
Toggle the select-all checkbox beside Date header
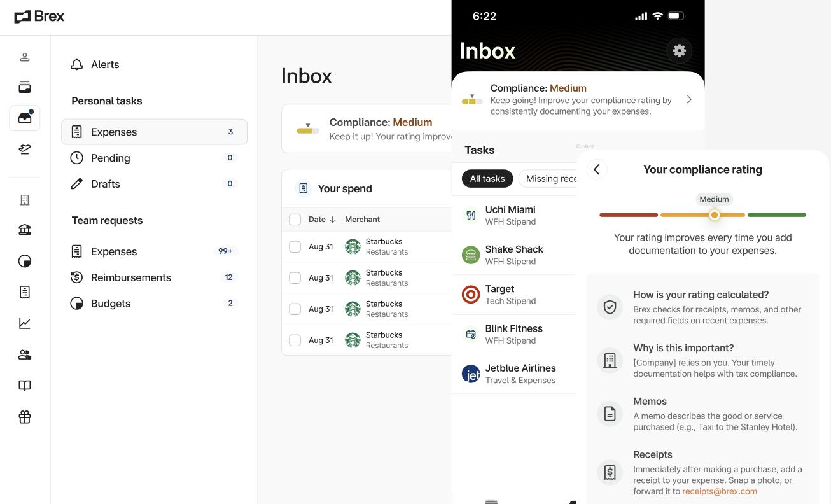[295, 220]
